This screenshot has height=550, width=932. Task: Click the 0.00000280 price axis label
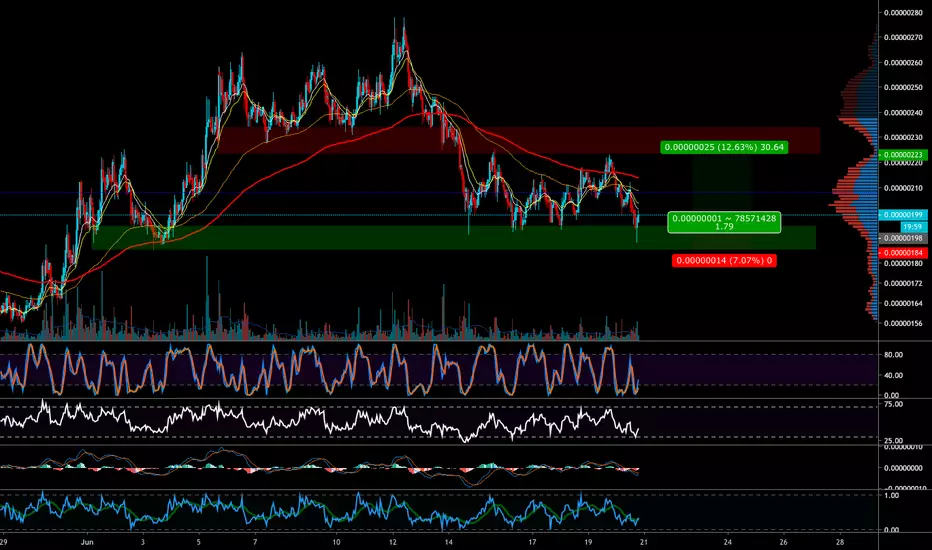(903, 12)
